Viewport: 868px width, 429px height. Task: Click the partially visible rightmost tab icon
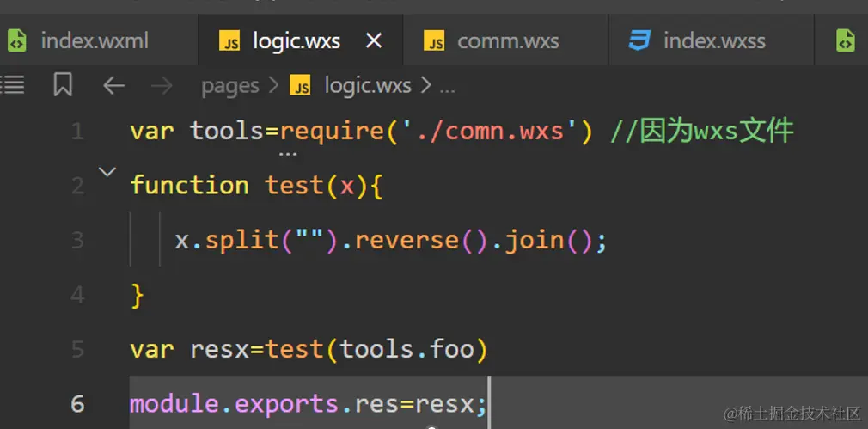[x=846, y=41]
